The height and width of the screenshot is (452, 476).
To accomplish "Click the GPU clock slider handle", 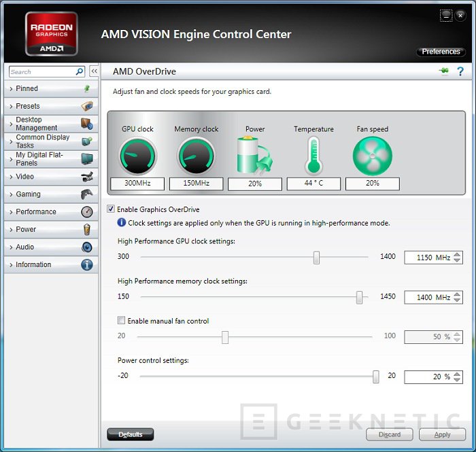I will (316, 258).
